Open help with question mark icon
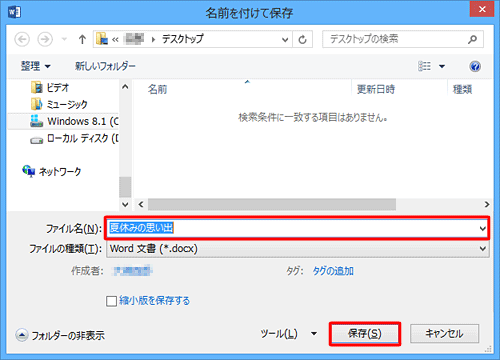Screen dimensions: 500x360 coord(475,66)
